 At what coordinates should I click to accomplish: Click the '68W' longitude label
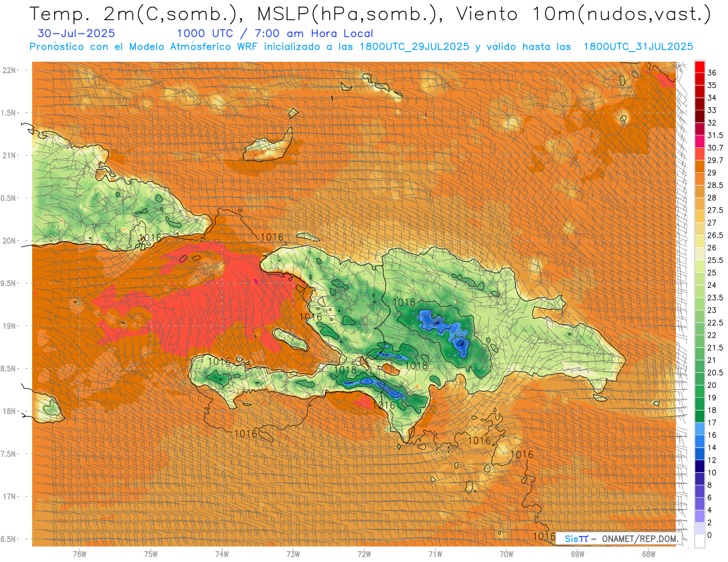(648, 554)
